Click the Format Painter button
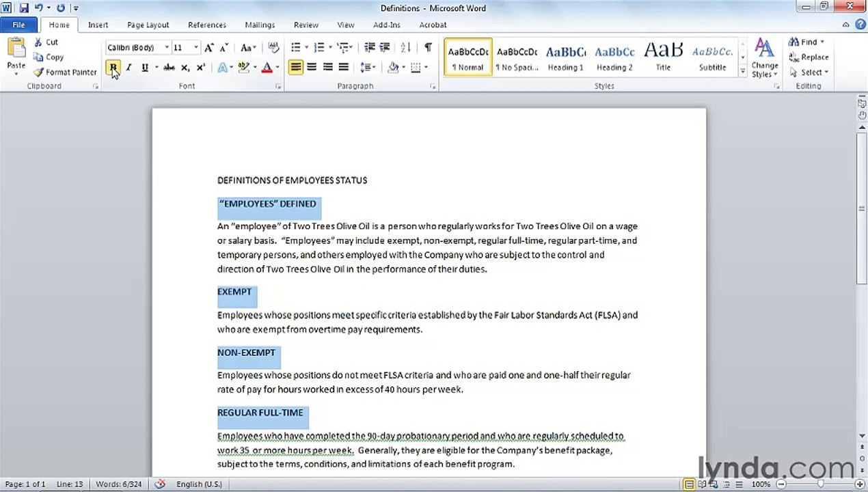This screenshot has width=868, height=492. (x=65, y=72)
